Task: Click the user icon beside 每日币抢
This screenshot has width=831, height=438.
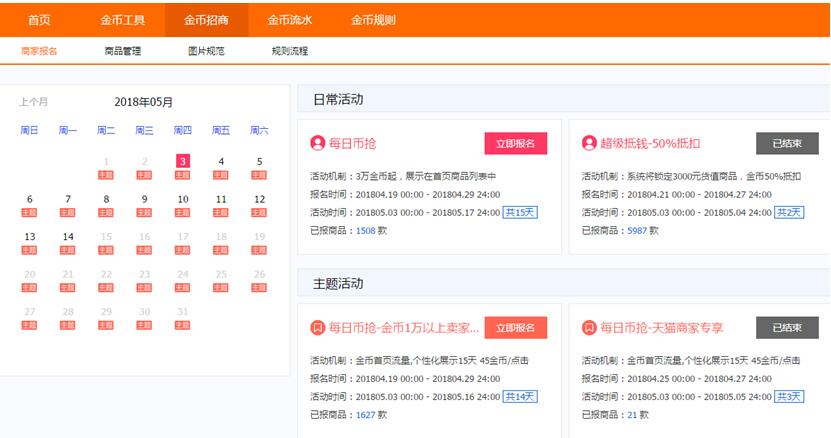Action: point(318,143)
